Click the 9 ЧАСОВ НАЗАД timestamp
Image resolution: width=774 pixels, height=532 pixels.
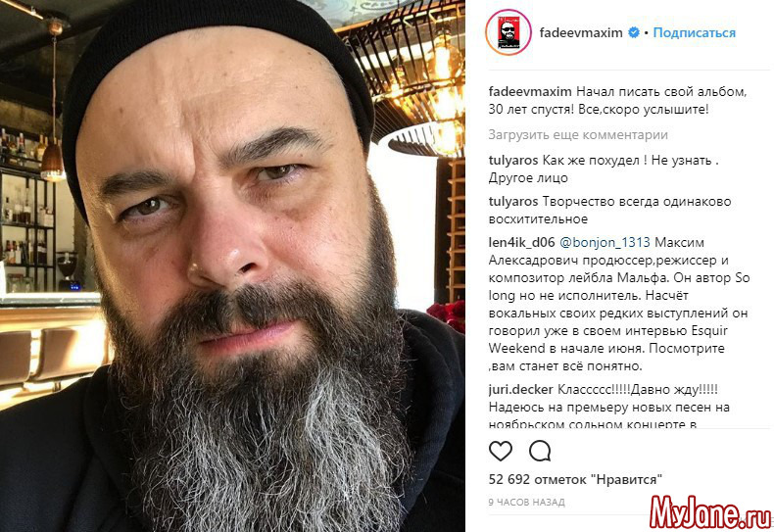(x=527, y=503)
